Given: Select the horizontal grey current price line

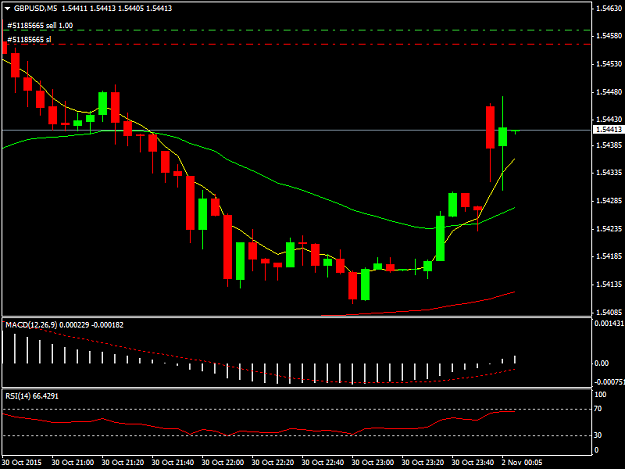Looking at the screenshot, I should [x=297, y=130].
